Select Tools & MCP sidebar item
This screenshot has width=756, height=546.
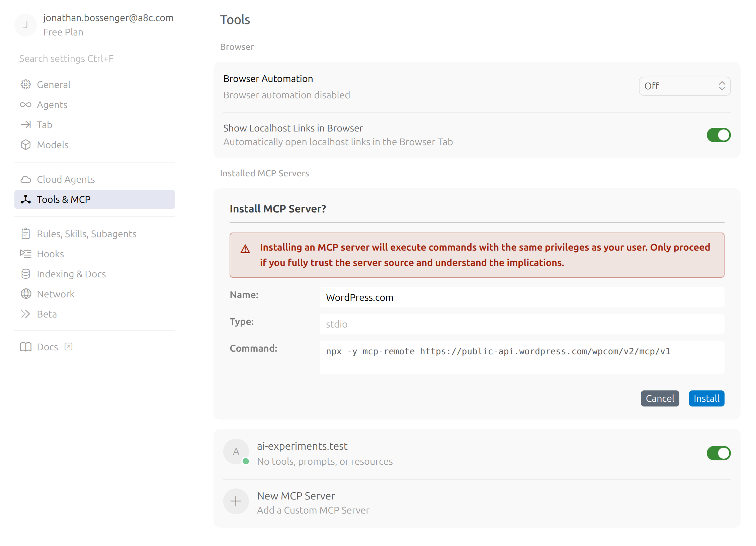(x=95, y=199)
